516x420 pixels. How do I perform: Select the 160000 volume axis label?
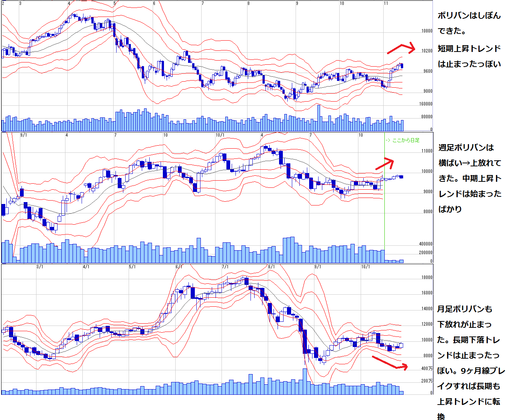pos(426,104)
